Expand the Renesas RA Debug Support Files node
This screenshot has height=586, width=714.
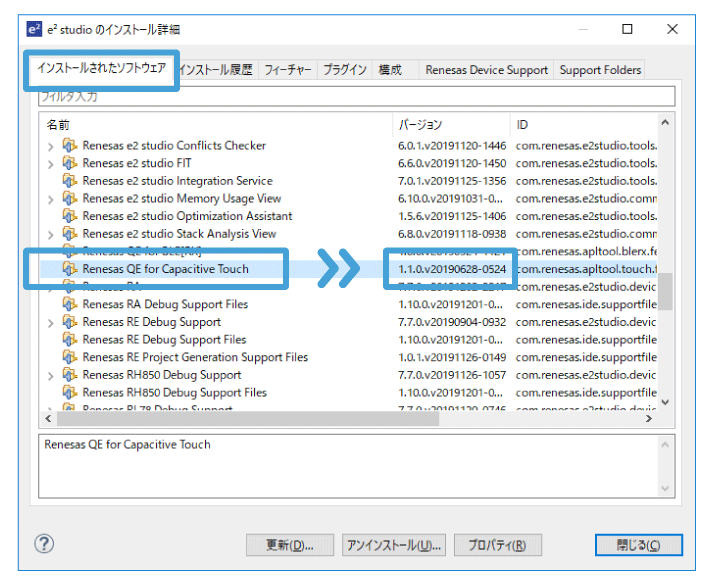(x=51, y=304)
